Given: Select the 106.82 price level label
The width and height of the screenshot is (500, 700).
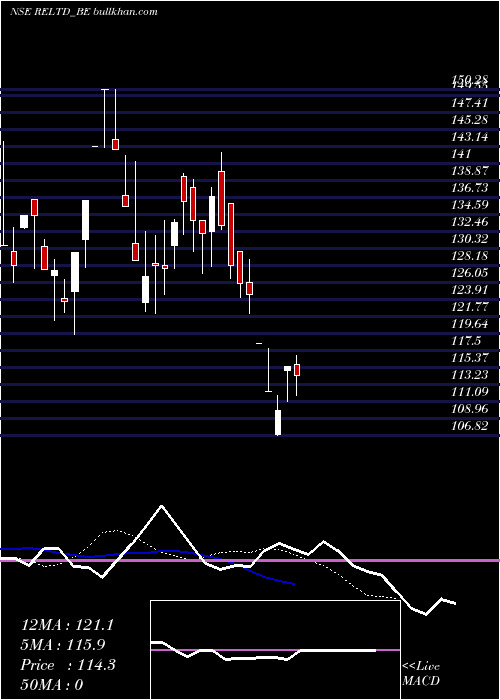Looking at the screenshot, I should pos(470,425).
